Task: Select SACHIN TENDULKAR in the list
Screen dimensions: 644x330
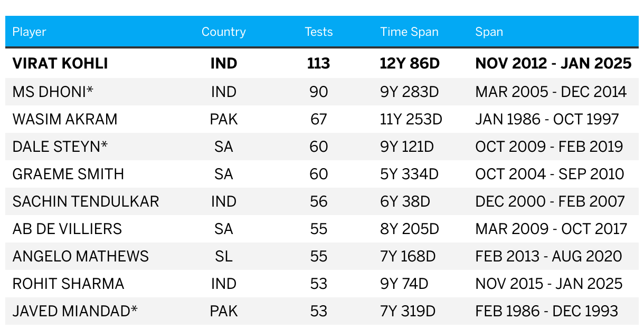Action: (x=86, y=201)
